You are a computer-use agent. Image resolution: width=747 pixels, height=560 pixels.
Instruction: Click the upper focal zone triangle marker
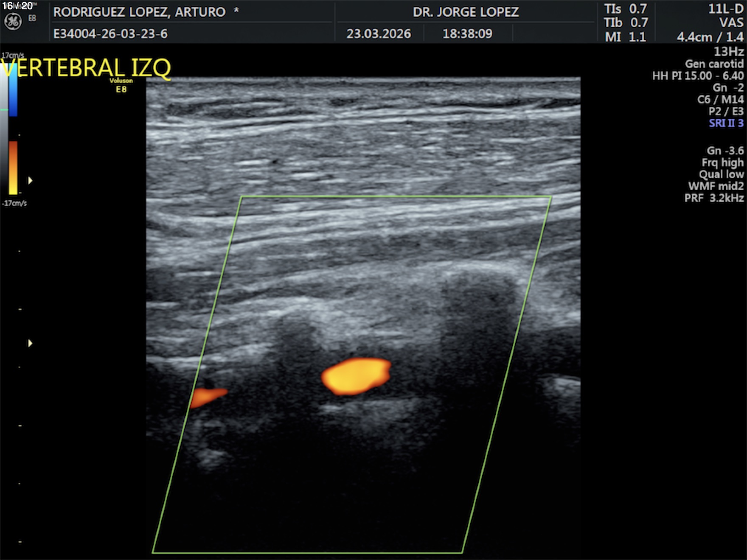click(30, 181)
